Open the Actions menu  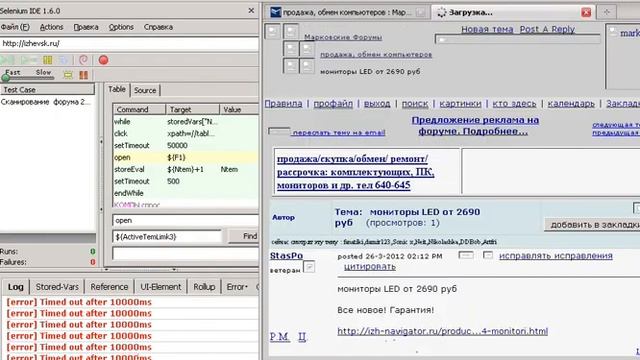pyautogui.click(x=51, y=27)
